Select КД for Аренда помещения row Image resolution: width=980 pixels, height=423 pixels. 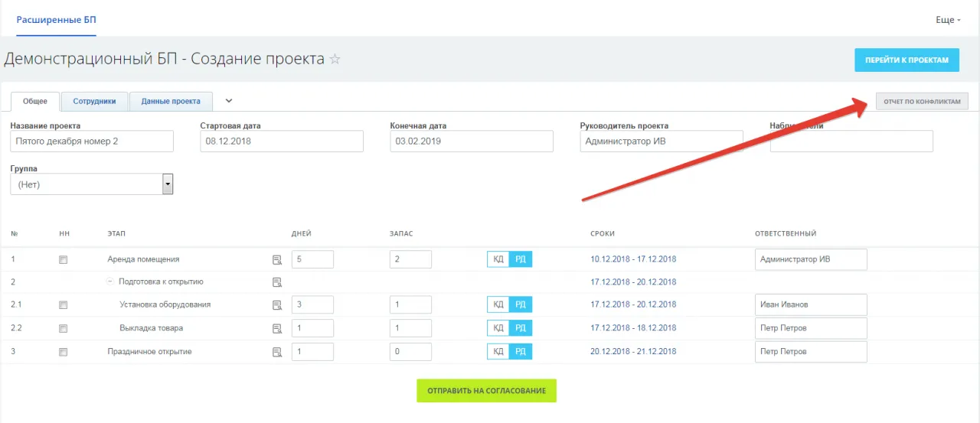coord(498,259)
